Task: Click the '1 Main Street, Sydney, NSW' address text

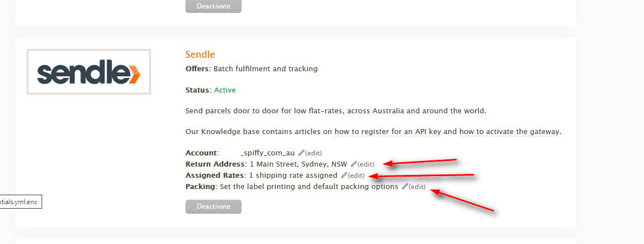Action: (298, 164)
